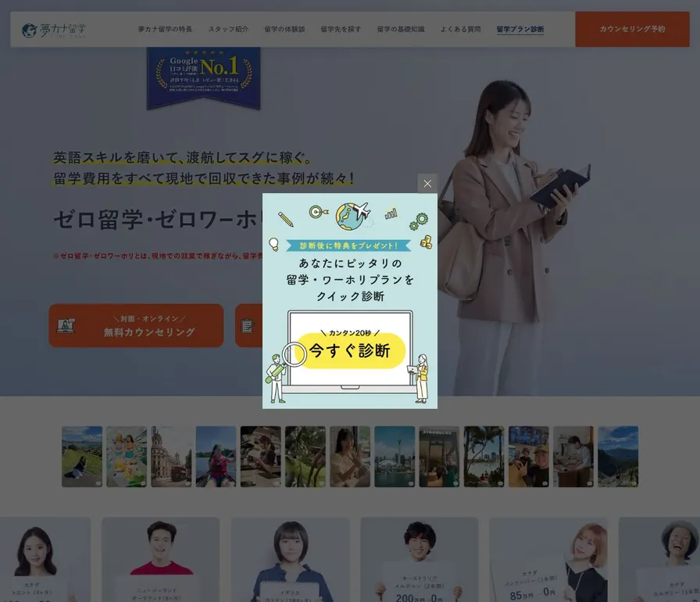
Task: Open the two friends selfie thumbnail
Action: 529,457
